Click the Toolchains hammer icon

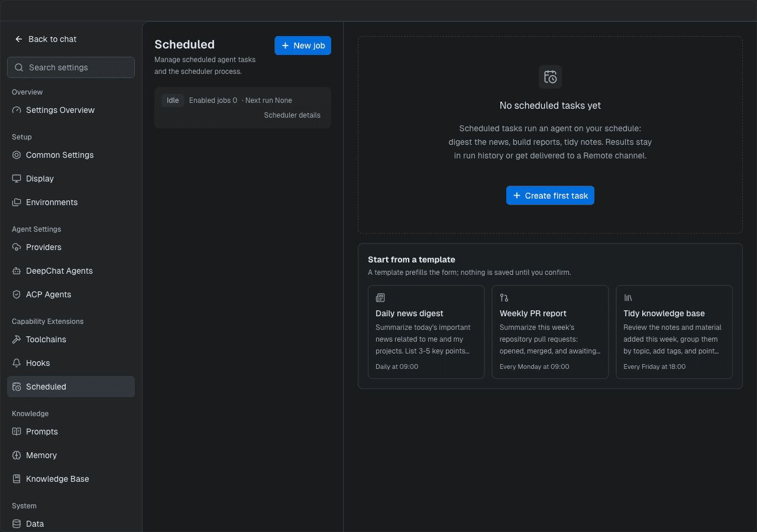(x=17, y=339)
